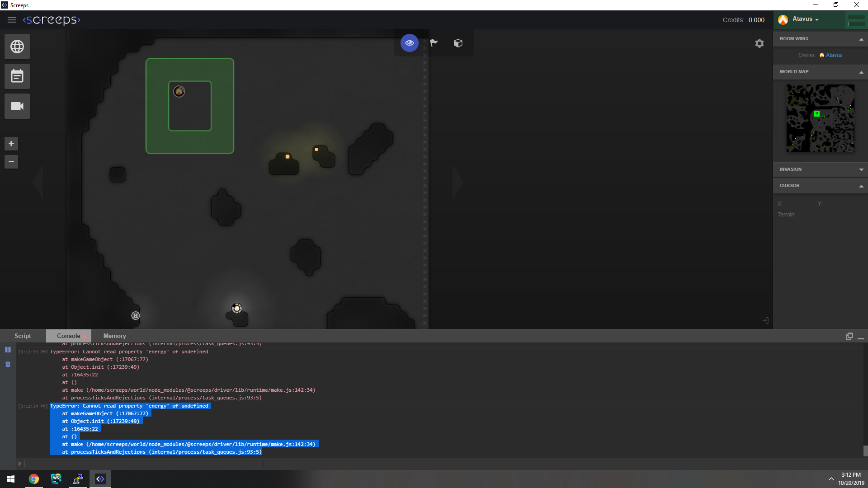Select the calendar/overview panel icon
The height and width of the screenshot is (488, 868).
16,76
